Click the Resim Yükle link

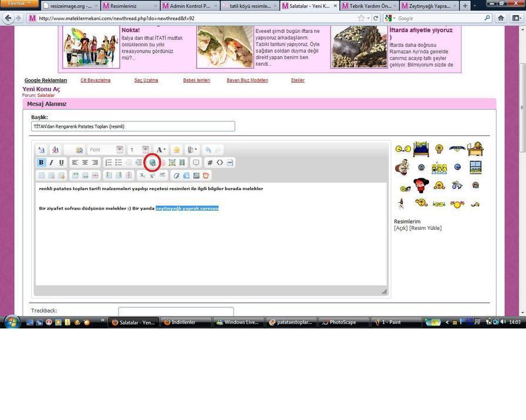point(426,228)
